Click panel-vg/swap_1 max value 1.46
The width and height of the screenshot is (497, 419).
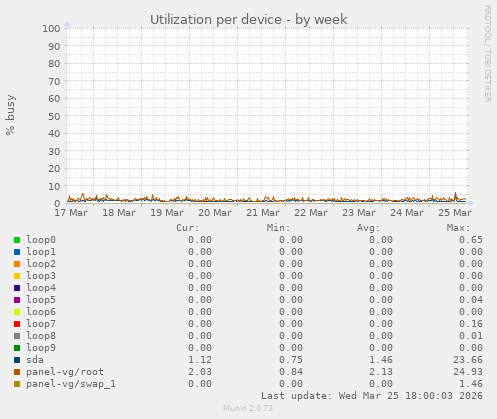click(x=471, y=384)
